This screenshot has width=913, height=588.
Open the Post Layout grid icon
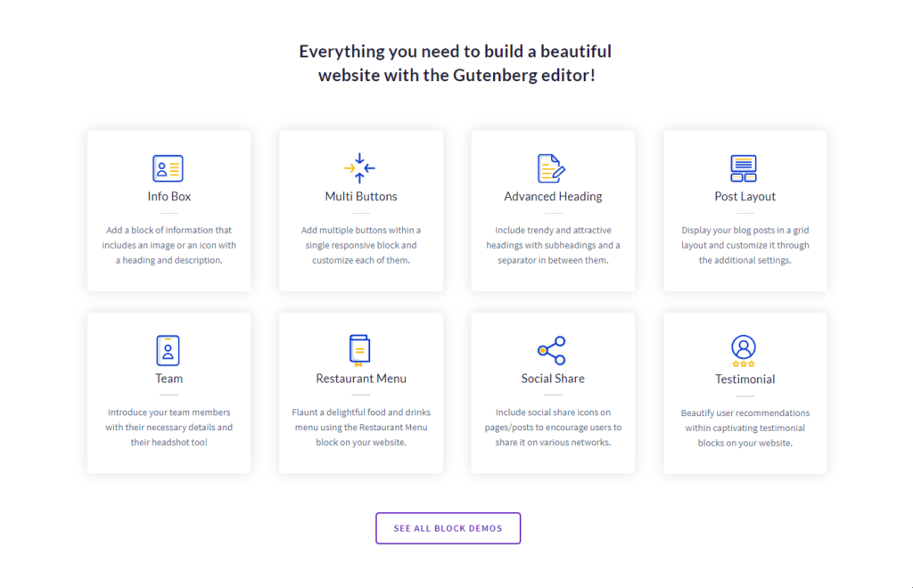pos(744,168)
